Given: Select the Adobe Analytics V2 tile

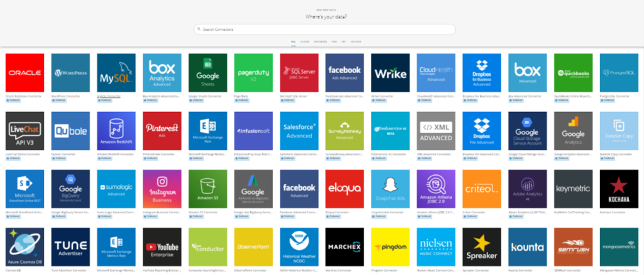Looking at the screenshot, I should pyautogui.click(x=528, y=189).
